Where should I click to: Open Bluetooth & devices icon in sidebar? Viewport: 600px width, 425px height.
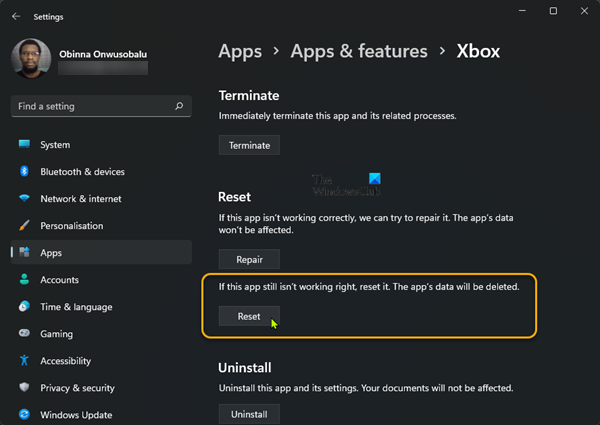click(x=24, y=172)
